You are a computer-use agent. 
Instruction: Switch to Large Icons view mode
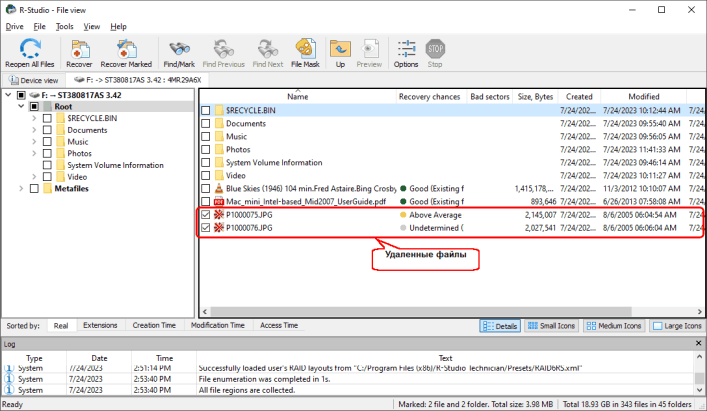(x=678, y=326)
